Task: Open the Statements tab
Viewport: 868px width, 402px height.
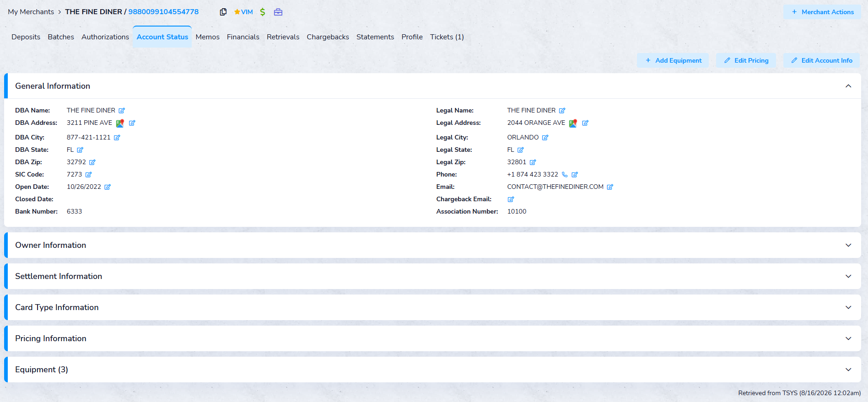Action: point(375,37)
